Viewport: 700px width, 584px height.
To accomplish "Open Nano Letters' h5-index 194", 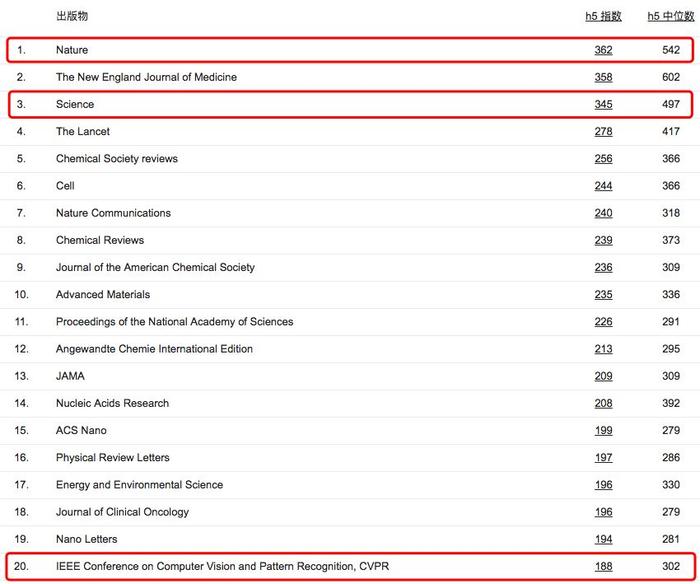I will pos(603,539).
